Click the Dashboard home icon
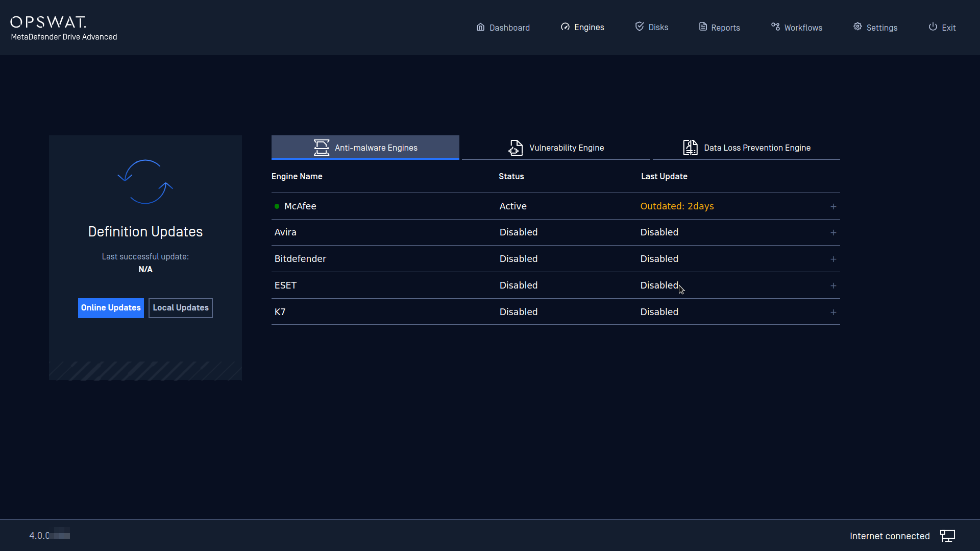The width and height of the screenshot is (980, 551). (480, 27)
